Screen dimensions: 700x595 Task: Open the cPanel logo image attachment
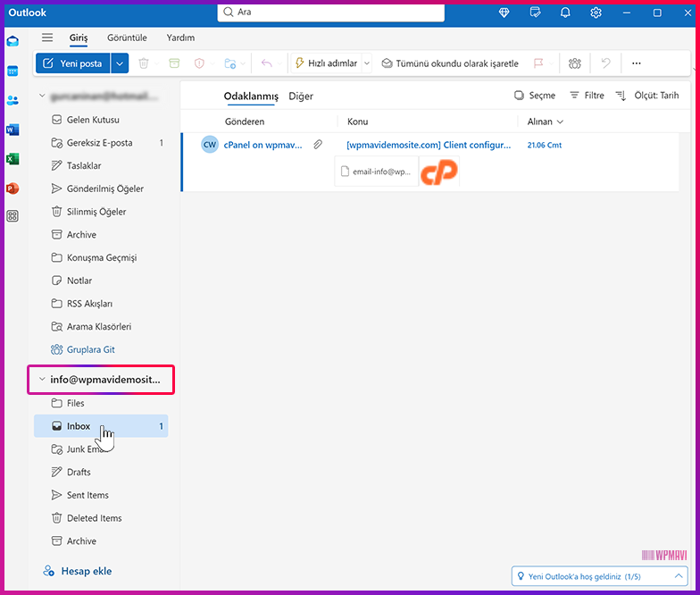439,172
